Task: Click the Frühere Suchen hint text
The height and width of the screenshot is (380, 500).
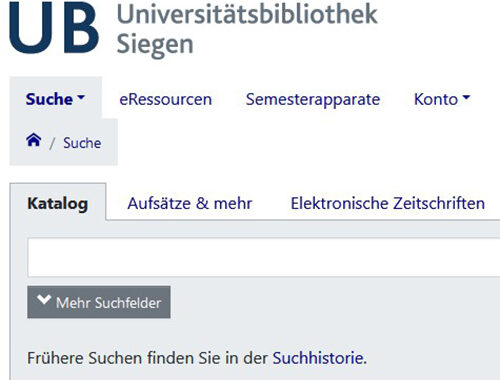Action: [x=197, y=358]
